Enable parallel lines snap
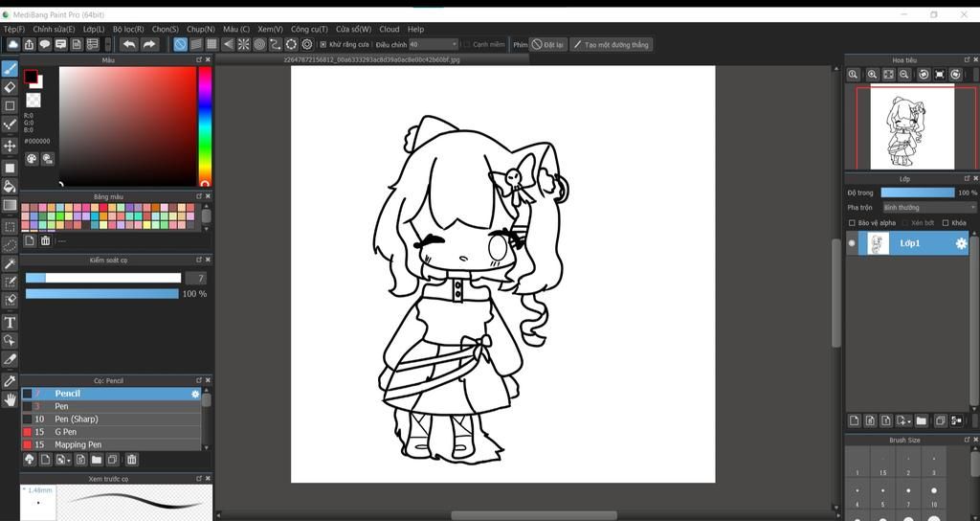980x521 pixels. 196,44
